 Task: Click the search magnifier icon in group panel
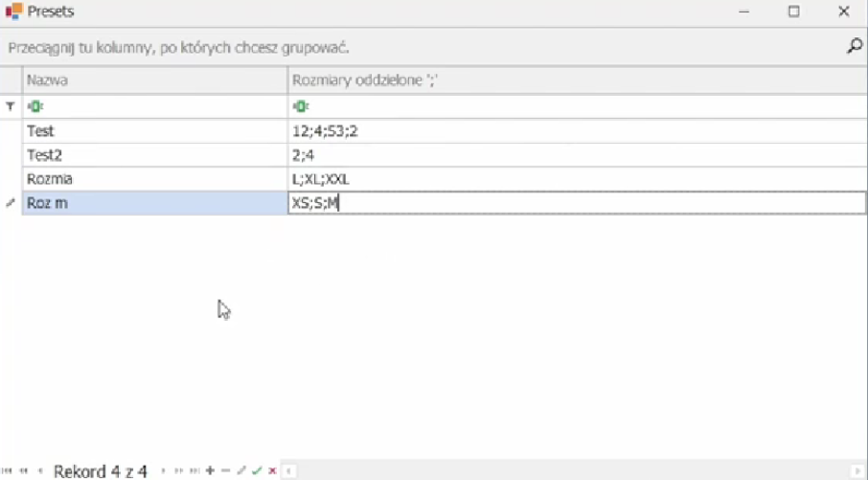pyautogui.click(x=854, y=46)
